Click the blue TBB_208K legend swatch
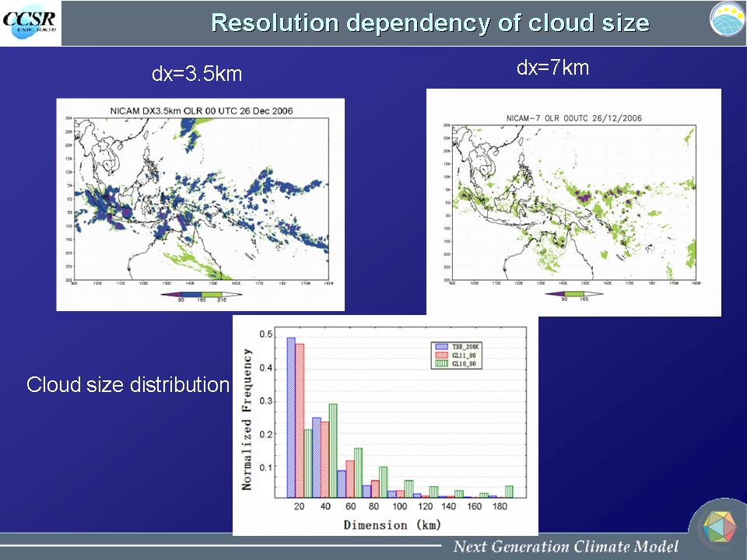This screenshot has width=747, height=560. (441, 345)
